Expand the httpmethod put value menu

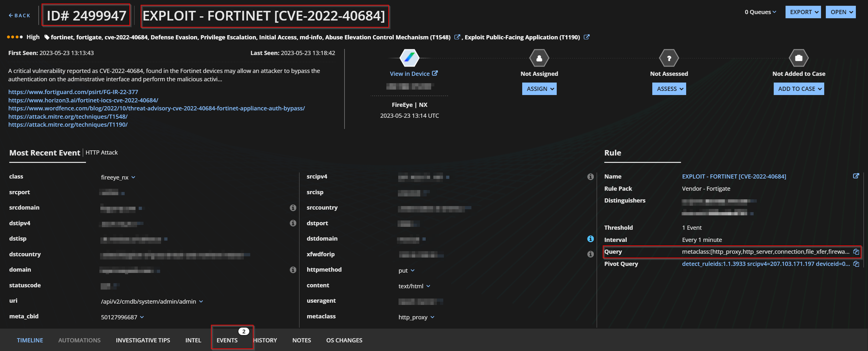pos(413,270)
